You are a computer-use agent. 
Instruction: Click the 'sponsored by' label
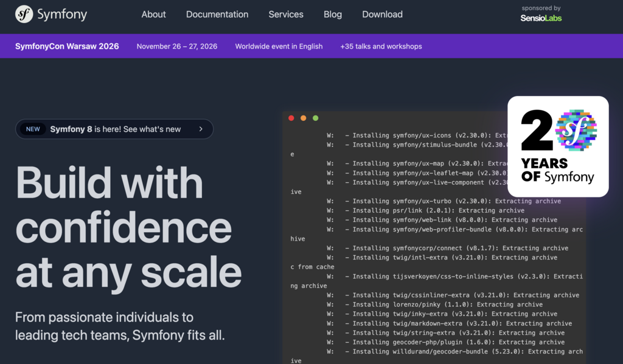[x=540, y=9]
